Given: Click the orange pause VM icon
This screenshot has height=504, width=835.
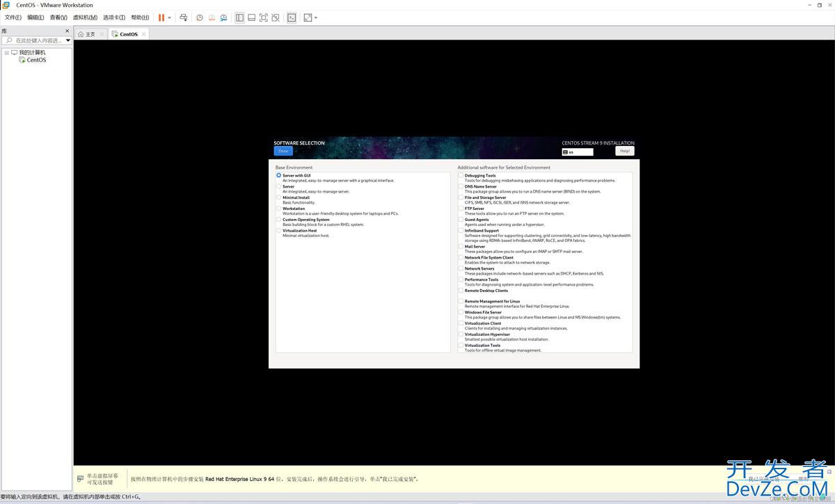Looking at the screenshot, I should 161,17.
